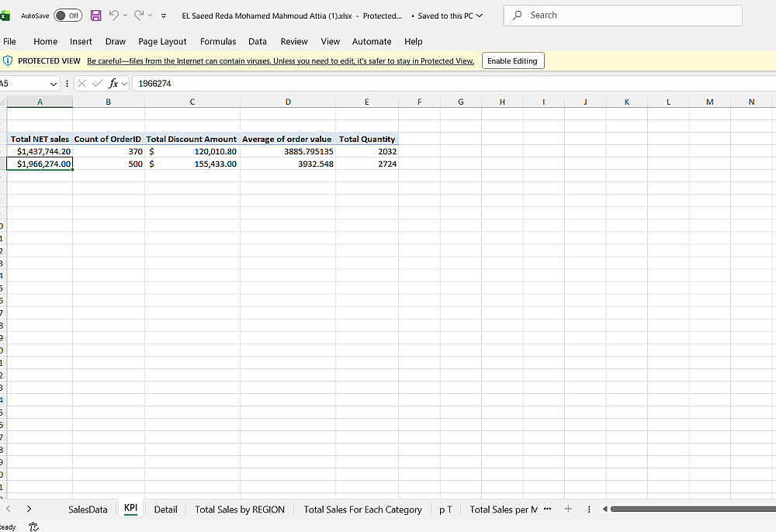Switch to Total Sales by REGION sheet
The width and height of the screenshot is (776, 532).
240,510
